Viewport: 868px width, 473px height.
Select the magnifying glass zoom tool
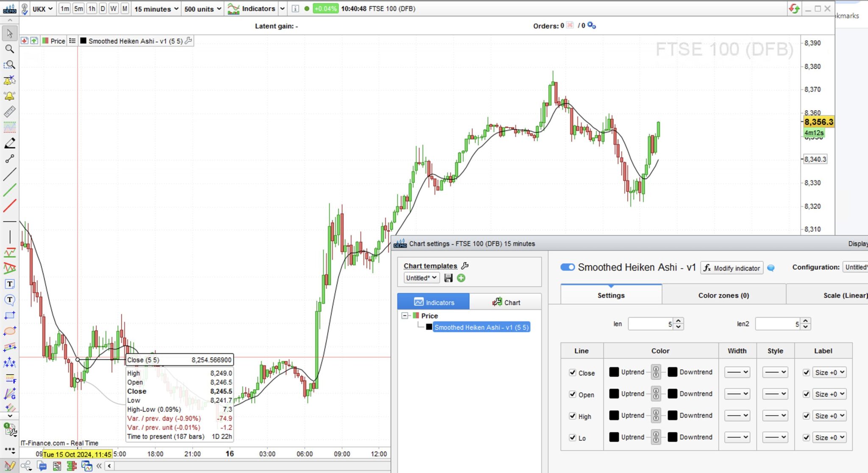pos(9,49)
